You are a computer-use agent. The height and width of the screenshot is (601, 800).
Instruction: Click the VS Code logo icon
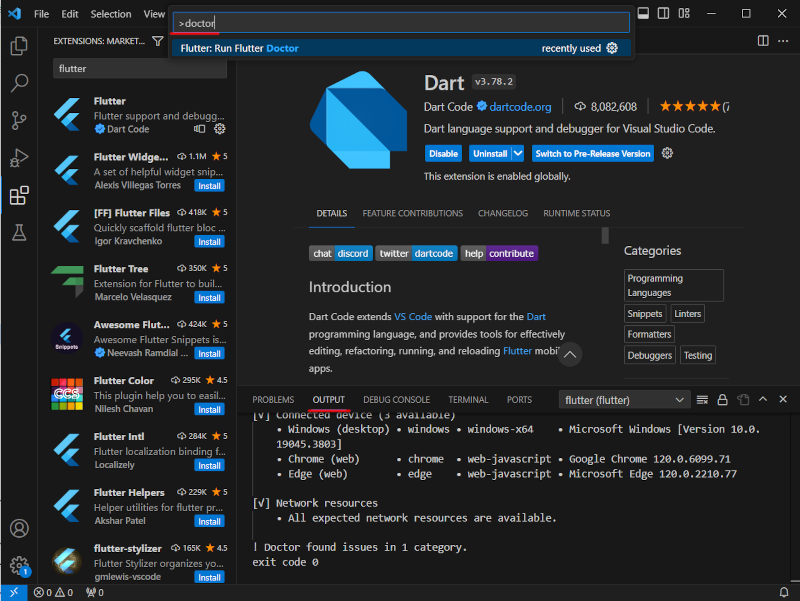[14, 14]
